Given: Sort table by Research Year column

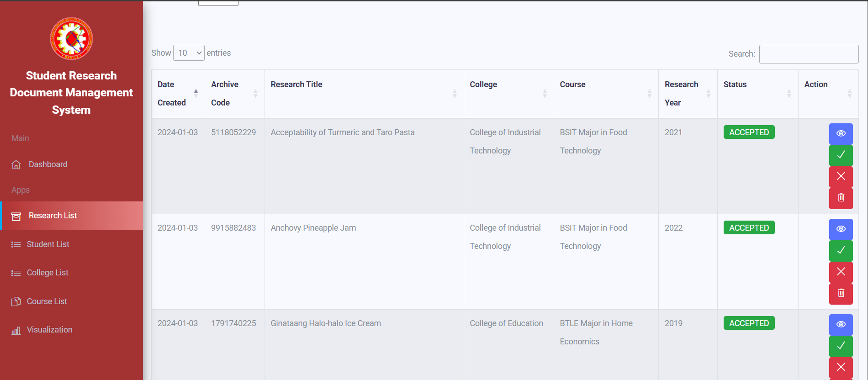Looking at the screenshot, I should click(688, 94).
